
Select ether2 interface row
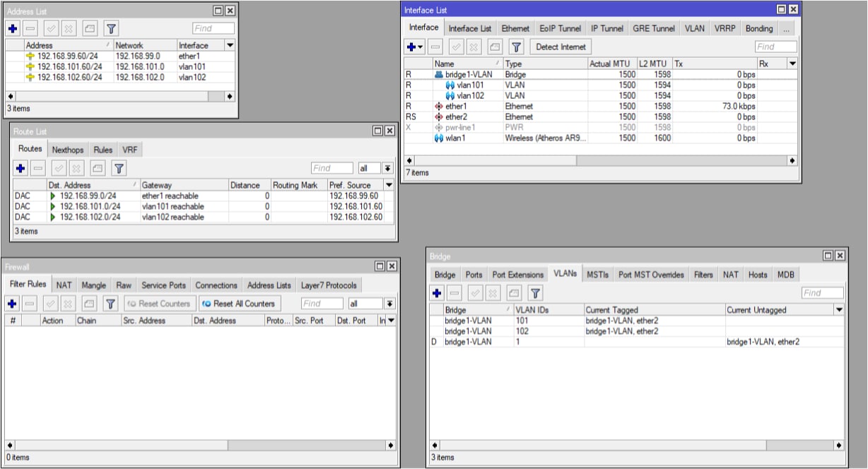tap(601, 117)
